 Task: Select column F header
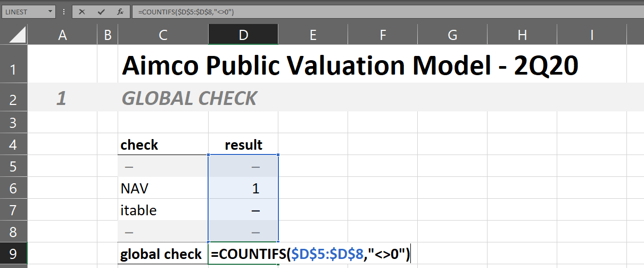pos(383,35)
